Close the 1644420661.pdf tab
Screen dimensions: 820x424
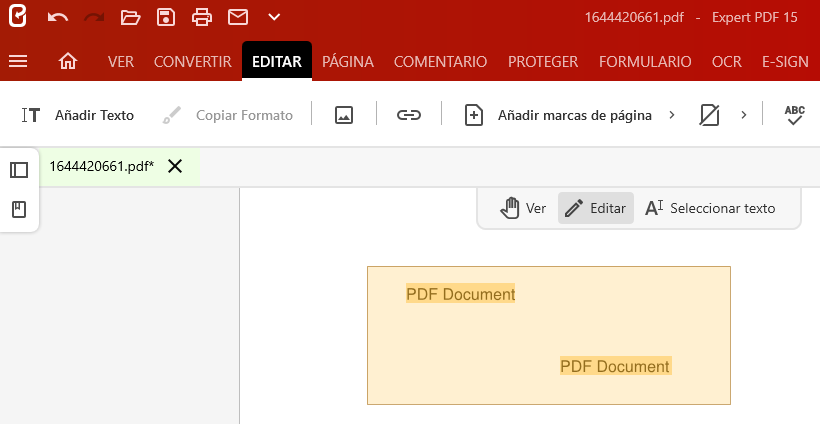coord(175,167)
